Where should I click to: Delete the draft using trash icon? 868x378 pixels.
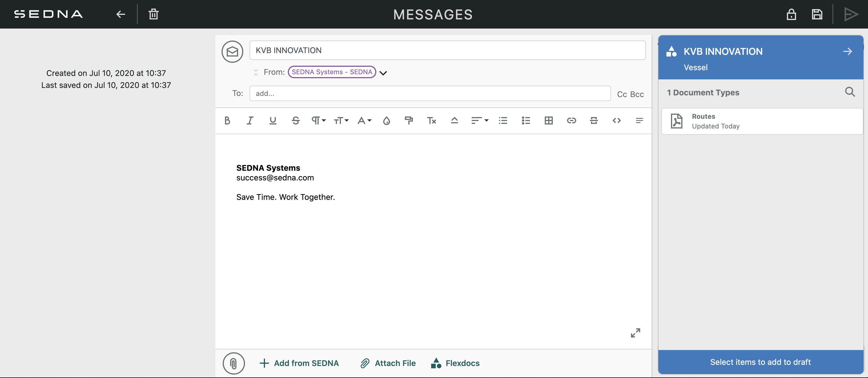tap(153, 14)
